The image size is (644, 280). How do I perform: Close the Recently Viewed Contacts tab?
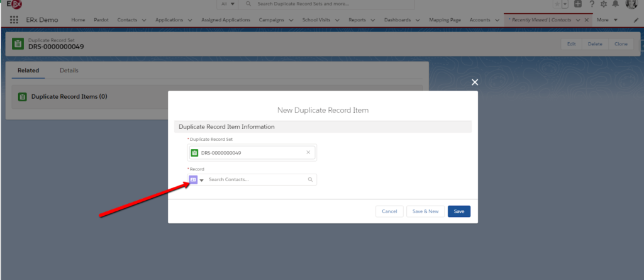click(587, 20)
